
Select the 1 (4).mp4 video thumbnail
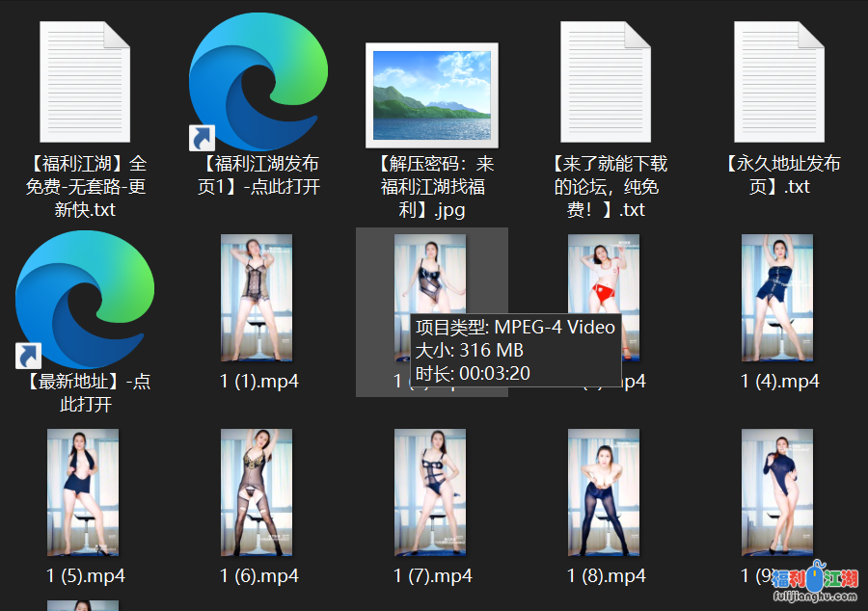[x=777, y=298]
